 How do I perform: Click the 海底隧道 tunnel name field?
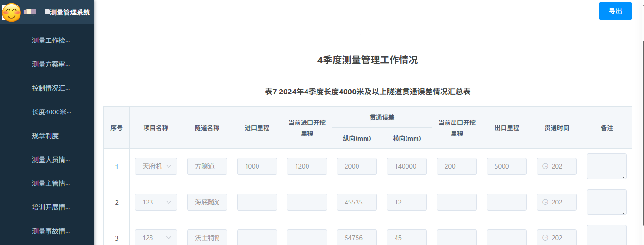click(207, 202)
